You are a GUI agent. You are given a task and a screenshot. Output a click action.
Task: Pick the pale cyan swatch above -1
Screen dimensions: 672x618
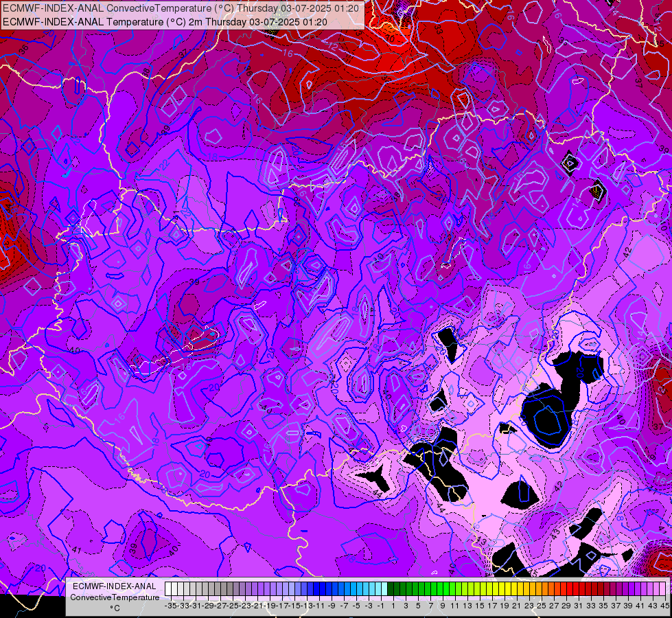(x=378, y=588)
